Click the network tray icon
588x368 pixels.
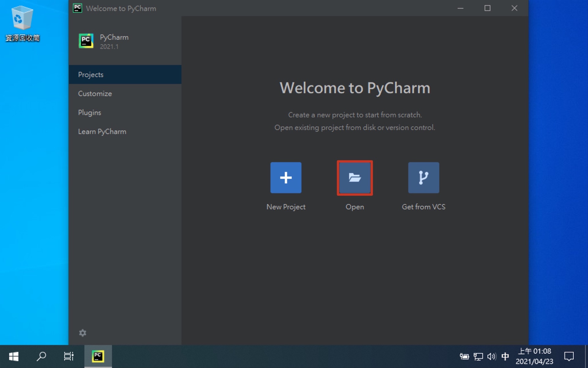[478, 356]
